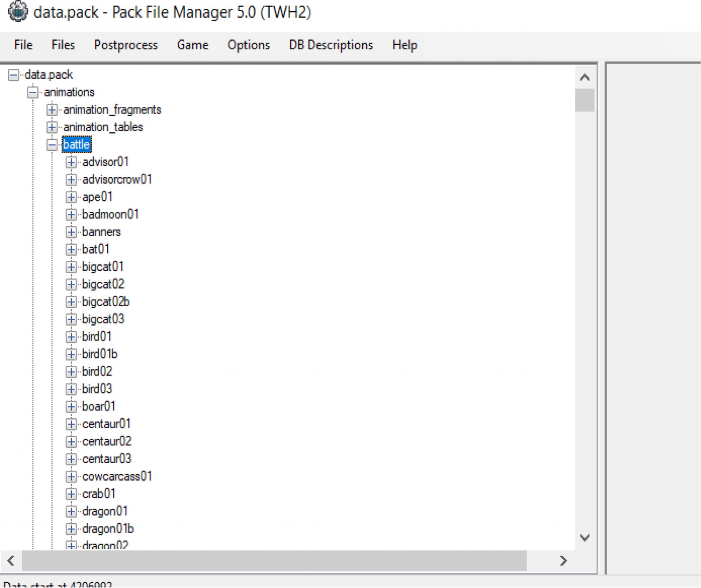Open the Help menu
The image size is (701, 588).
(x=405, y=45)
